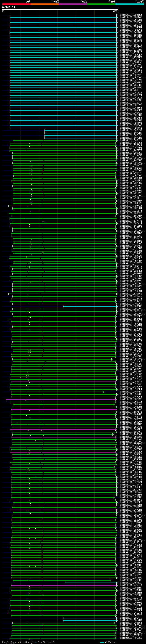Select hit UniRef100_C0EQM8
Screen dimensions: 146x644
point(131,406)
